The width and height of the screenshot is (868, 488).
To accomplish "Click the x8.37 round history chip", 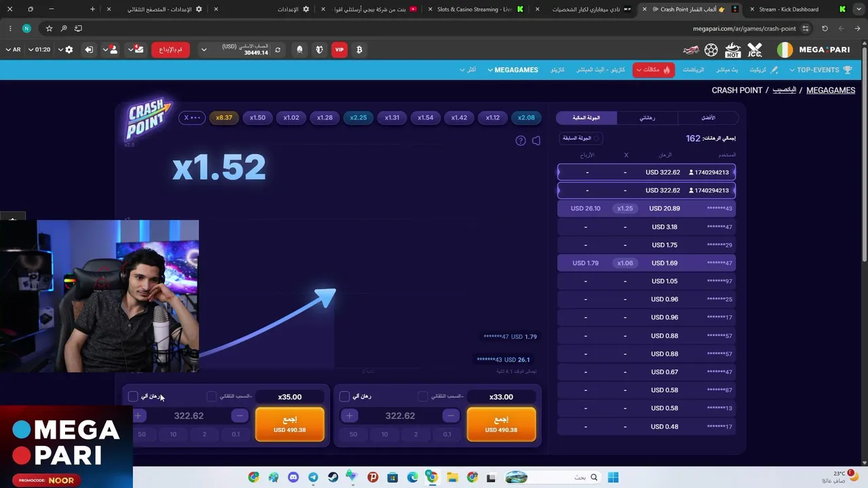I will [x=224, y=117].
